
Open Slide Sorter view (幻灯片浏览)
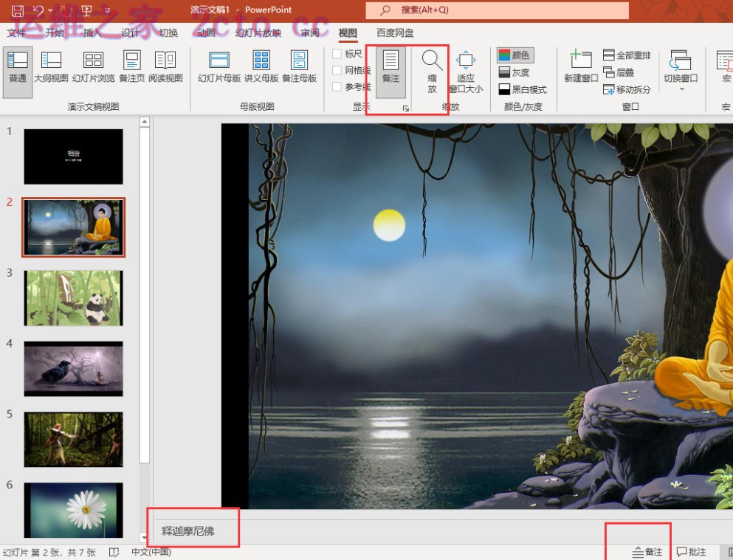point(93,67)
